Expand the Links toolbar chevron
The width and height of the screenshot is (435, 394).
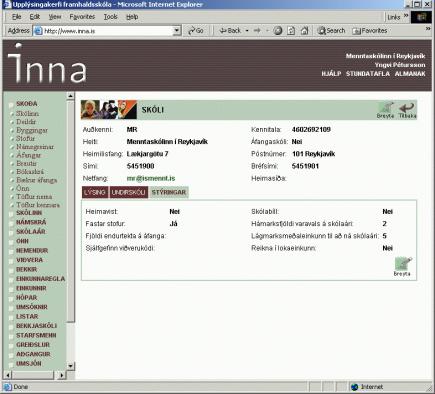[x=406, y=16]
